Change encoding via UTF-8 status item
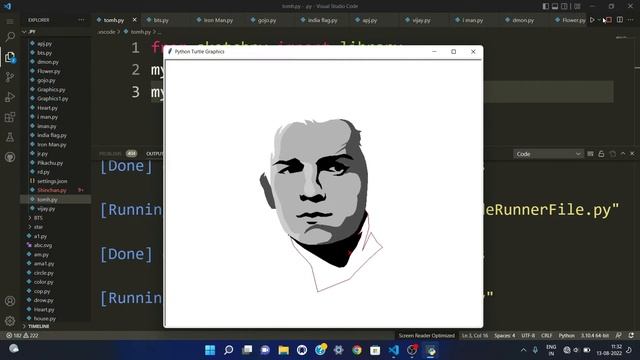Viewport: 640px width, 360px height. [x=528, y=336]
